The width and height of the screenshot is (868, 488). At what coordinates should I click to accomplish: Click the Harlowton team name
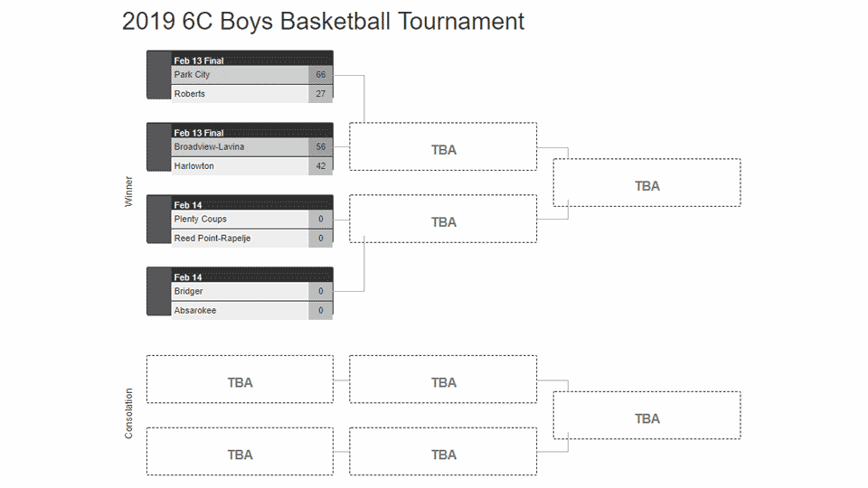193,166
